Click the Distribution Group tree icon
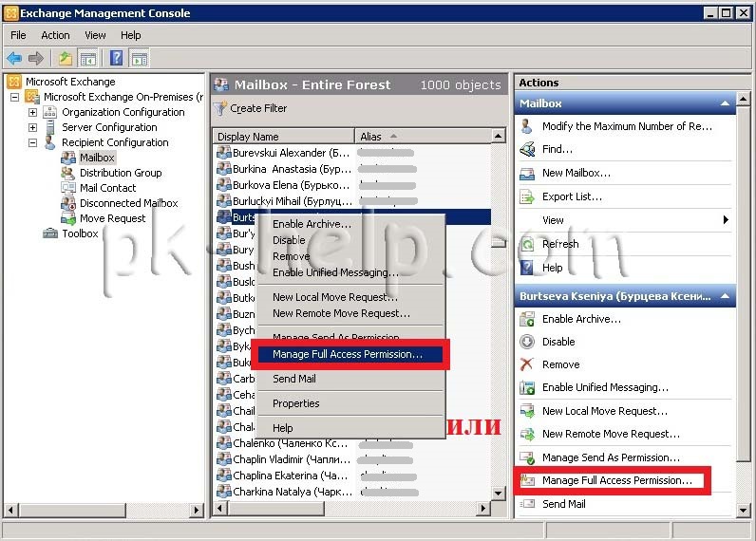This screenshot has width=756, height=541. coord(68,173)
